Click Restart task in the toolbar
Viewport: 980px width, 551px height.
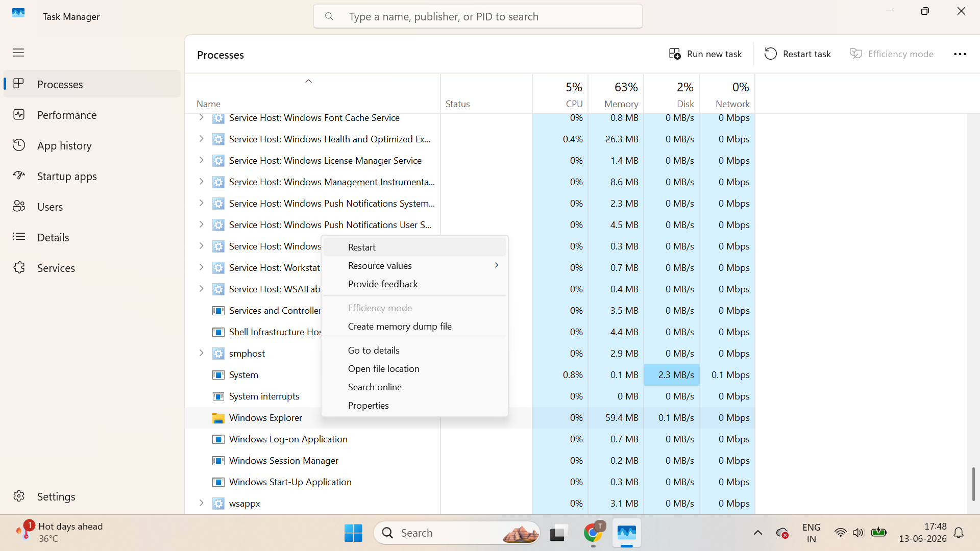click(797, 54)
